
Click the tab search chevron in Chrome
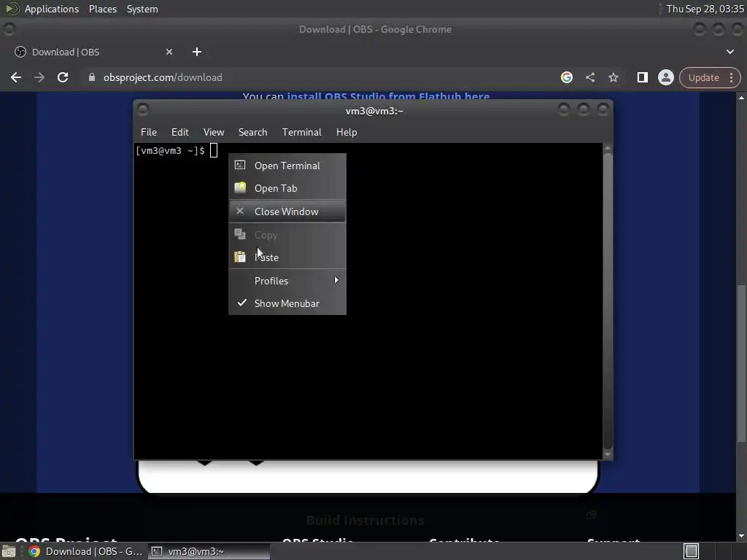point(729,52)
